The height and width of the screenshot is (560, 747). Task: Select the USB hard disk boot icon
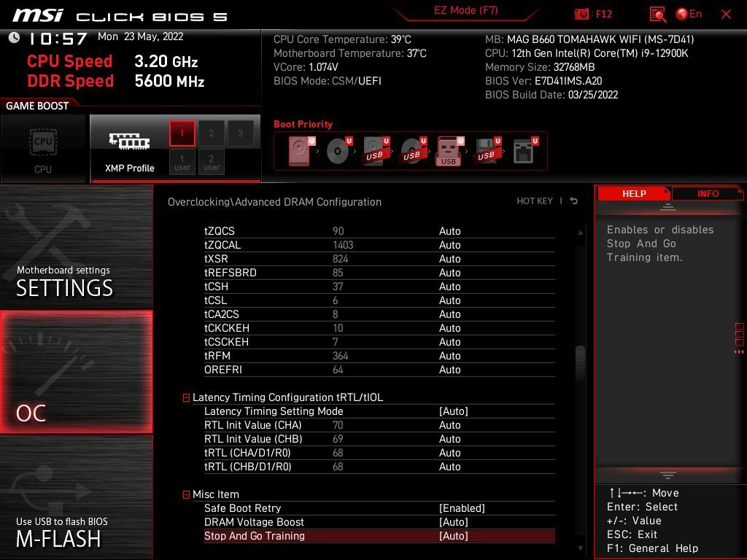[376, 151]
